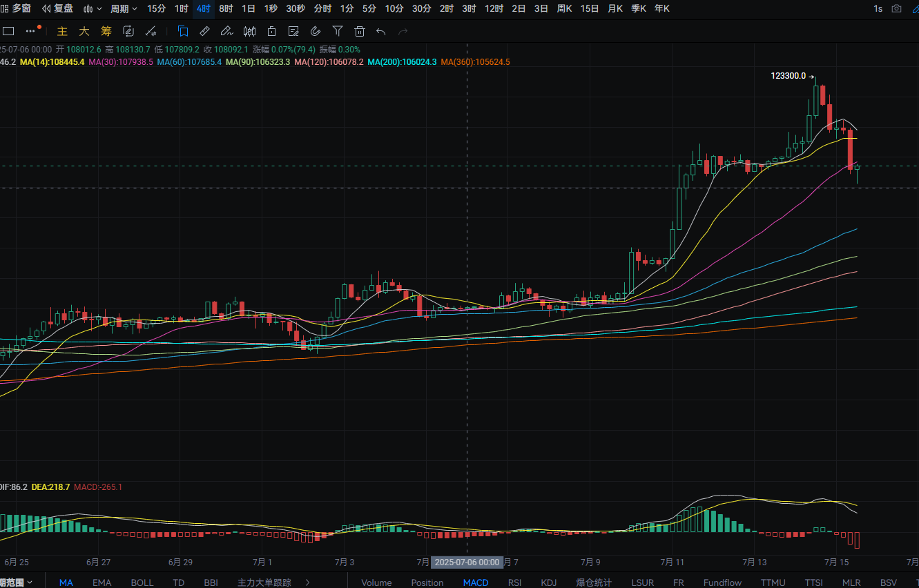Expand more main indicators chevron
Screen dimensions: 919x588
pos(308,582)
